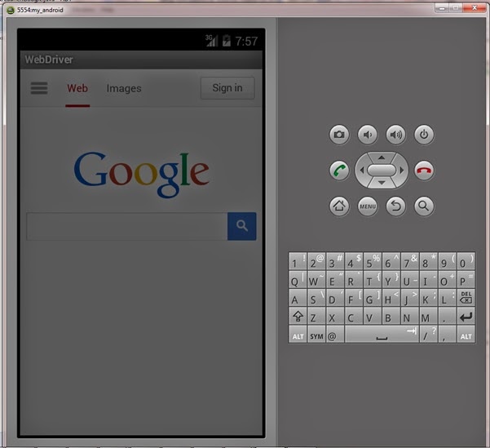The image size is (490, 448).
Task: Click the 3G signal status icon
Action: (x=211, y=41)
